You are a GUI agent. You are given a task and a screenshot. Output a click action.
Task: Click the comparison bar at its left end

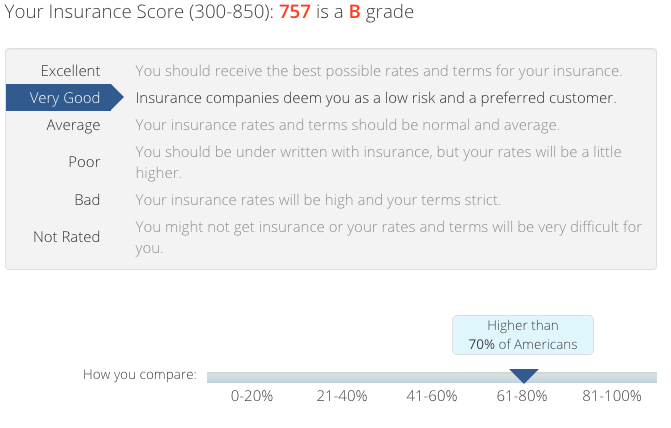[211, 377]
